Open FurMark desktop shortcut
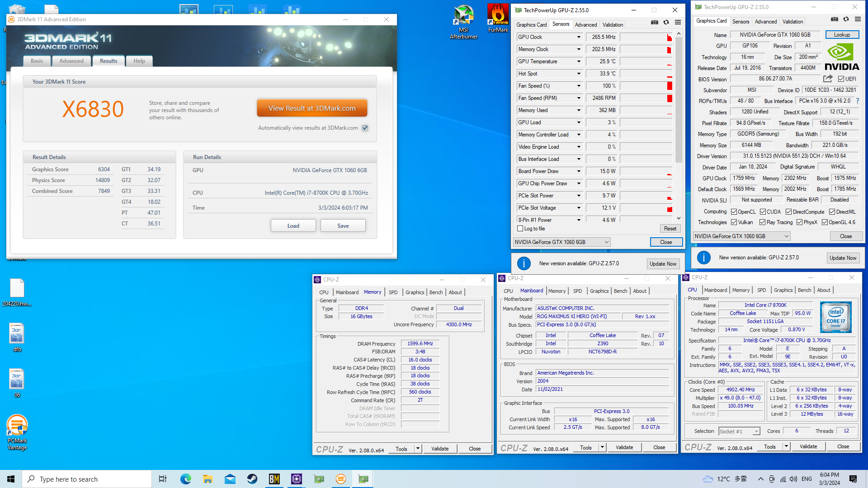 click(x=498, y=19)
